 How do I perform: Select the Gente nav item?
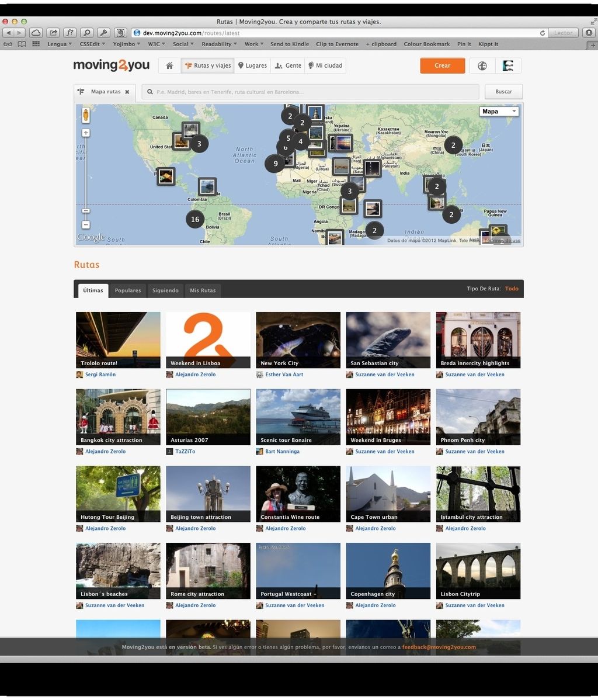pos(288,65)
